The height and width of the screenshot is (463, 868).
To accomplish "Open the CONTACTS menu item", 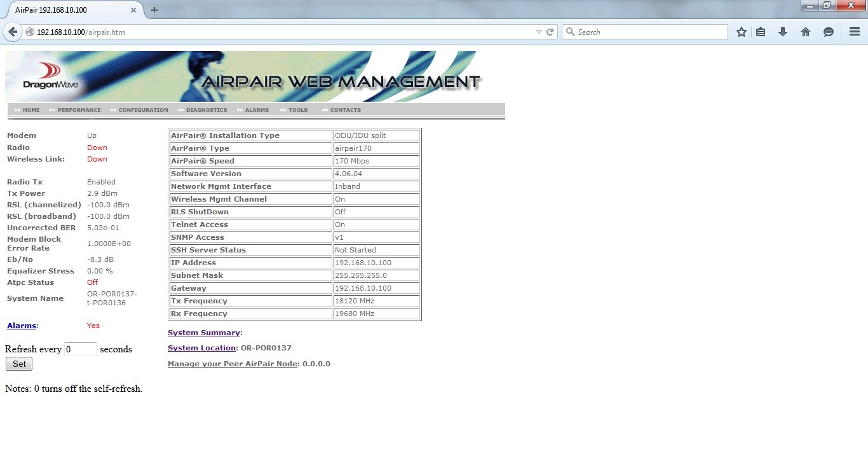I will coord(346,110).
